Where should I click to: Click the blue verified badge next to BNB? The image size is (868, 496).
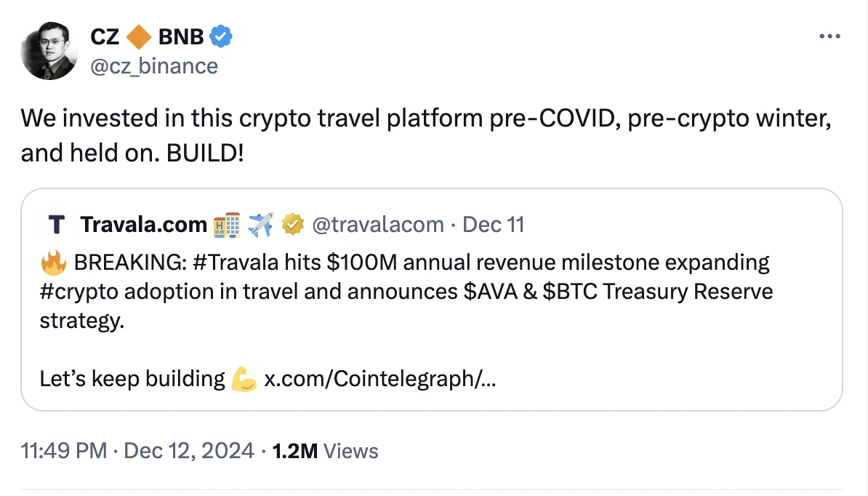pyautogui.click(x=221, y=36)
